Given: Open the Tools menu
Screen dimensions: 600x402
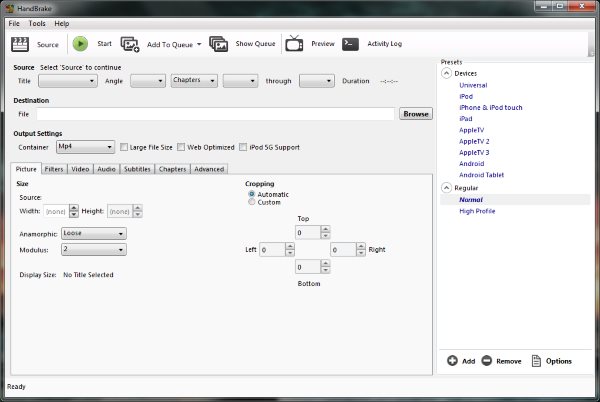Looking at the screenshot, I should pyautogui.click(x=37, y=24).
